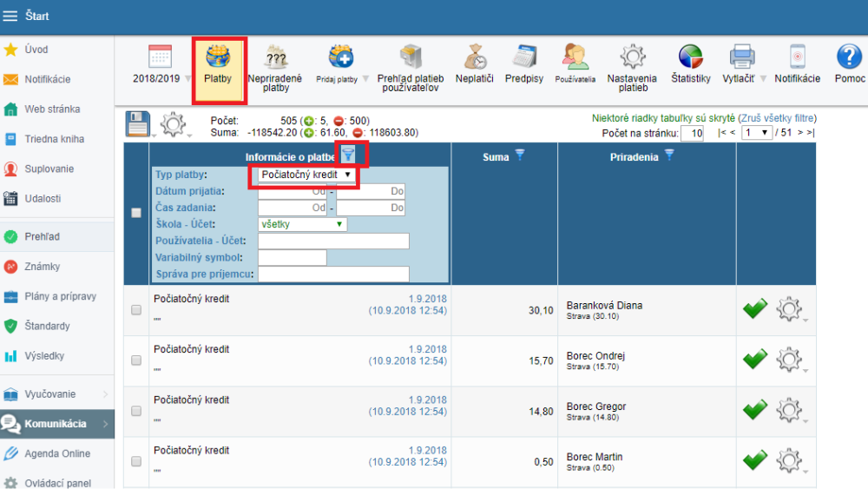The height and width of the screenshot is (496, 868).
Task: Toggle the Priradenia column filter icon
Action: click(669, 155)
